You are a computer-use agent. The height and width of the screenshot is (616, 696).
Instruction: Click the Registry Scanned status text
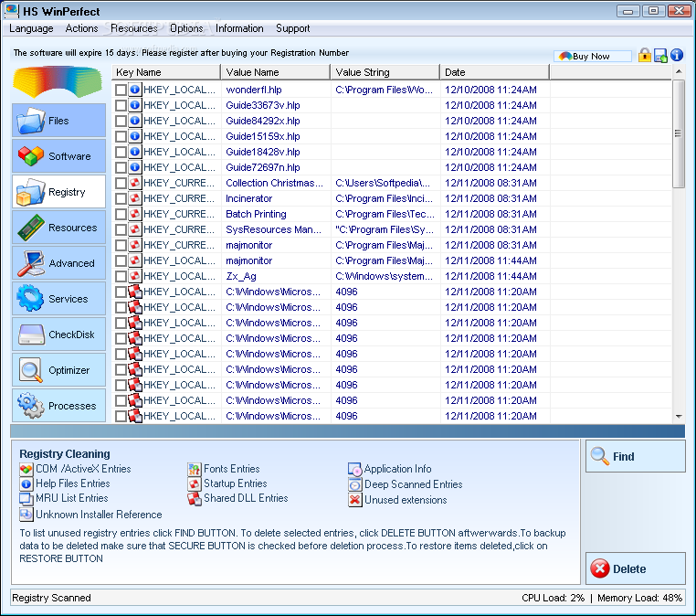[51, 598]
